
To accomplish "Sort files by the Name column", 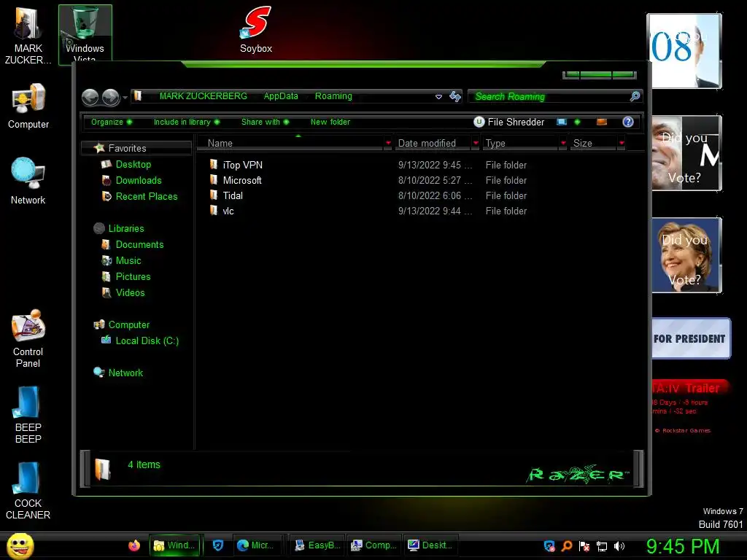I will pos(290,143).
